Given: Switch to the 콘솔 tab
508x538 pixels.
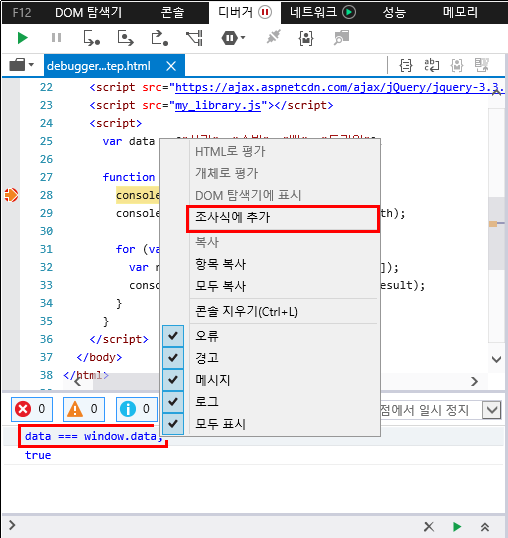Looking at the screenshot, I should (172, 13).
